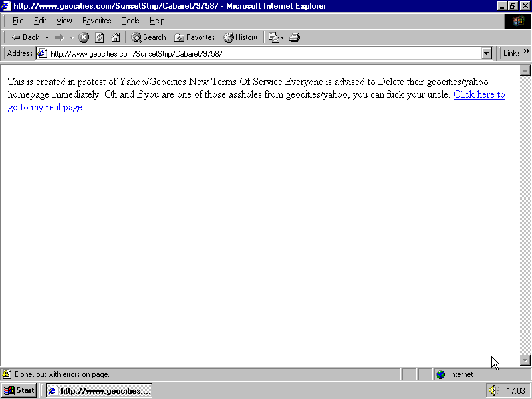
Task: Click the scrollbar down arrow
Action: [x=525, y=360]
